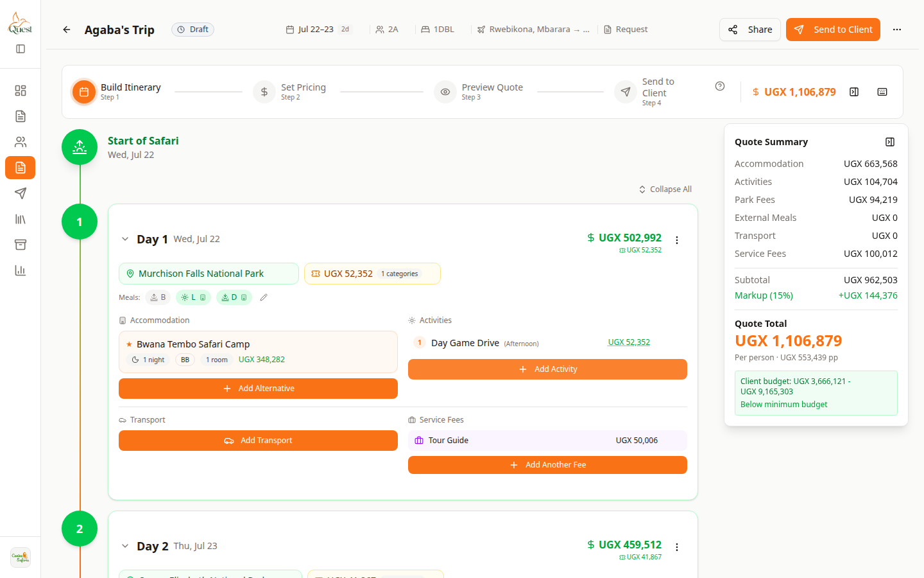
Task: Click the keyboard shortcuts icon in stepper bar
Action: [882, 92]
